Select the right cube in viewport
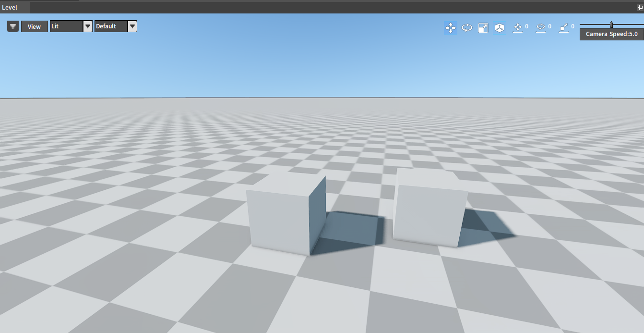 click(430, 207)
